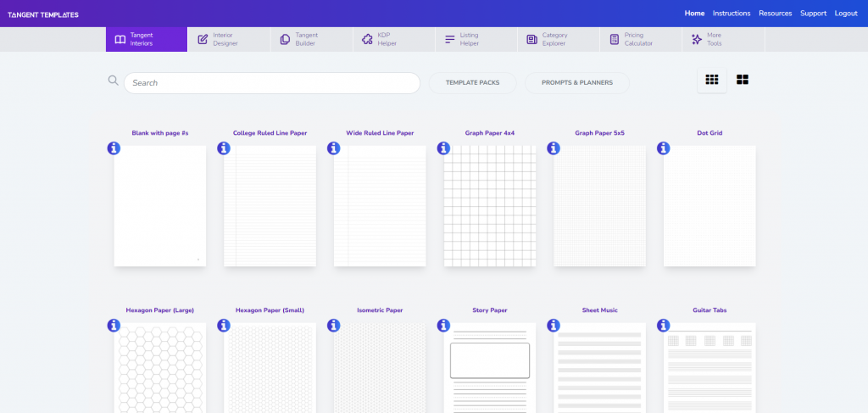Show info for Graph Paper 4x4
The height and width of the screenshot is (413, 868).
coord(443,148)
